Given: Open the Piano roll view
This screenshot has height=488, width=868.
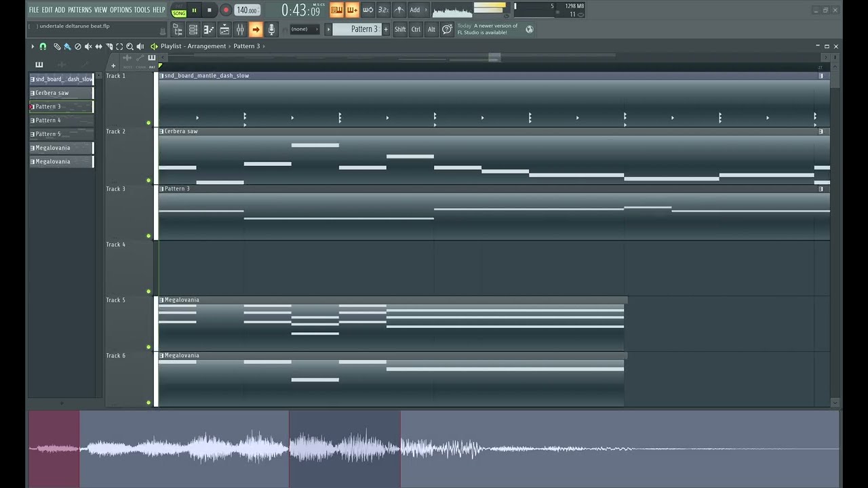Looking at the screenshot, I should click(x=209, y=29).
